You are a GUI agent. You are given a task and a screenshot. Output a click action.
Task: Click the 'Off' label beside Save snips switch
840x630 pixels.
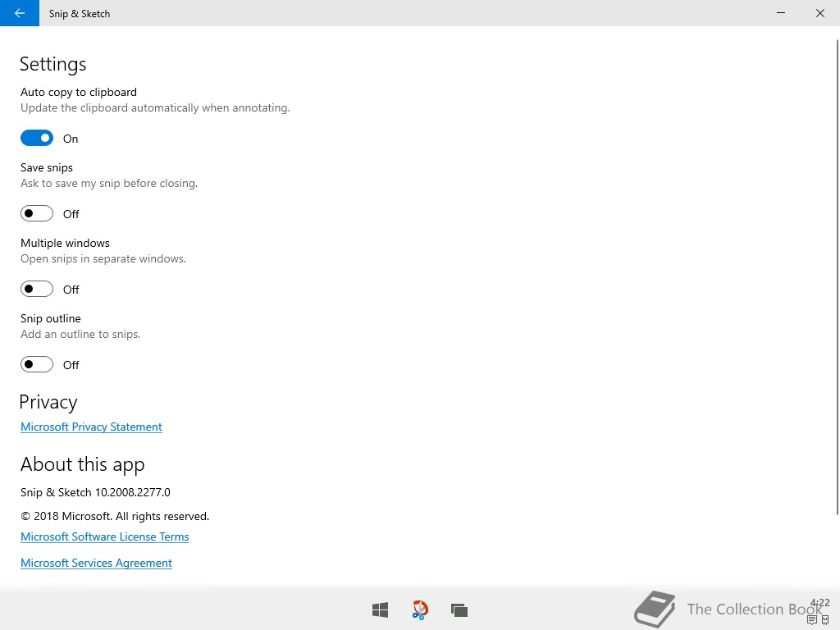tap(71, 214)
